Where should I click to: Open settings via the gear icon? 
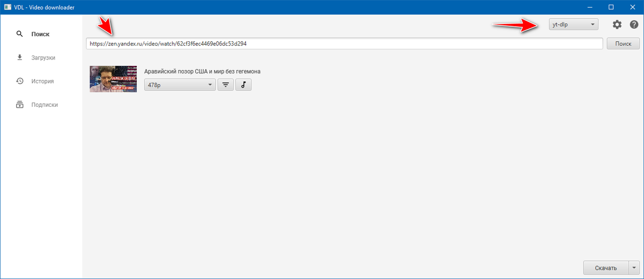[x=617, y=24]
